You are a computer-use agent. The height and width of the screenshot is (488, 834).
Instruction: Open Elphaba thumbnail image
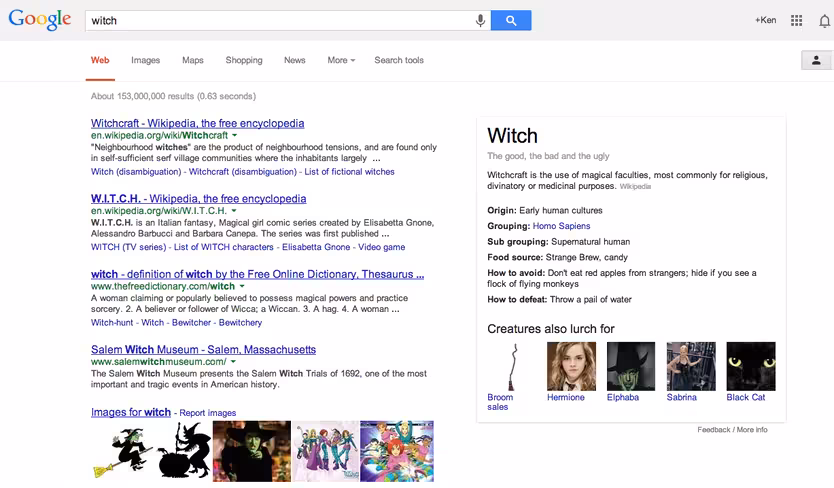(631, 367)
